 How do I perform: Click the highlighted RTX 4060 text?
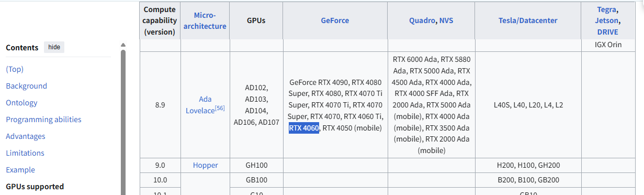tap(304, 128)
